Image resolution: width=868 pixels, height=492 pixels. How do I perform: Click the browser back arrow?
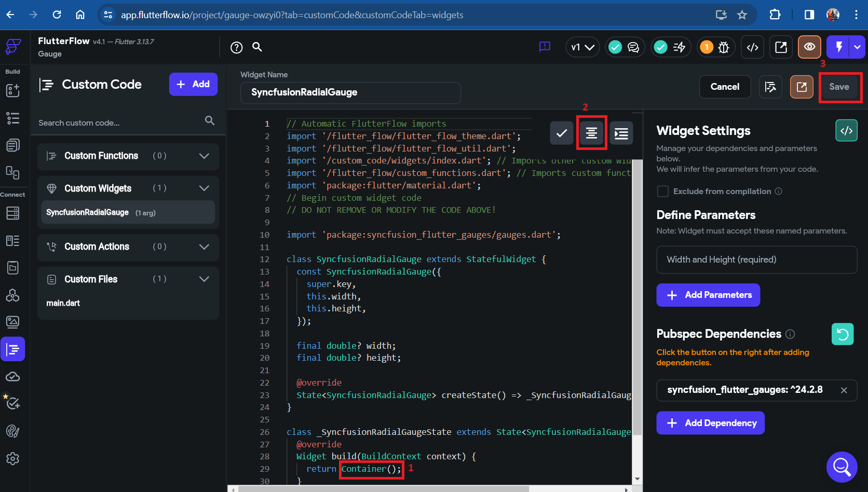click(x=10, y=15)
